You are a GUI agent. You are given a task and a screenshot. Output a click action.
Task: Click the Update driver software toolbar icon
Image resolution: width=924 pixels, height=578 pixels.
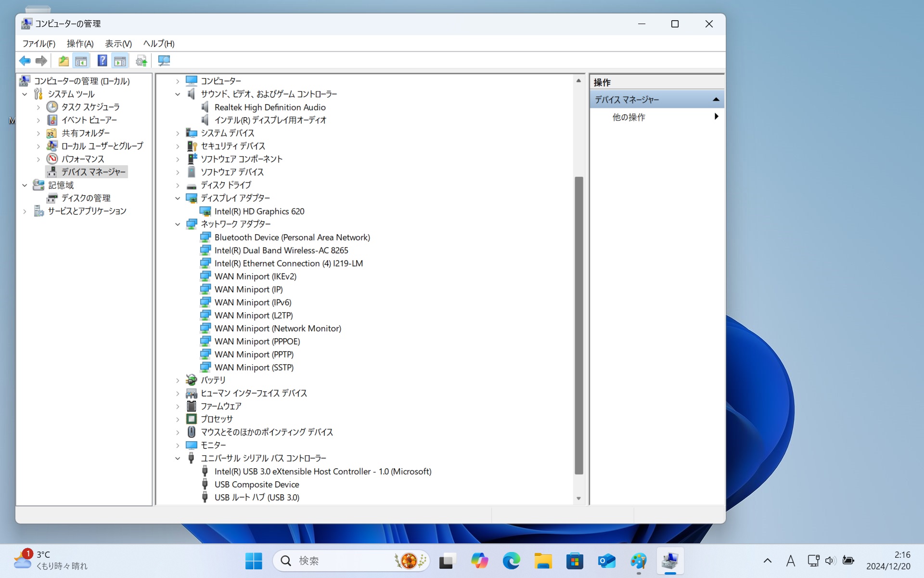click(x=141, y=61)
